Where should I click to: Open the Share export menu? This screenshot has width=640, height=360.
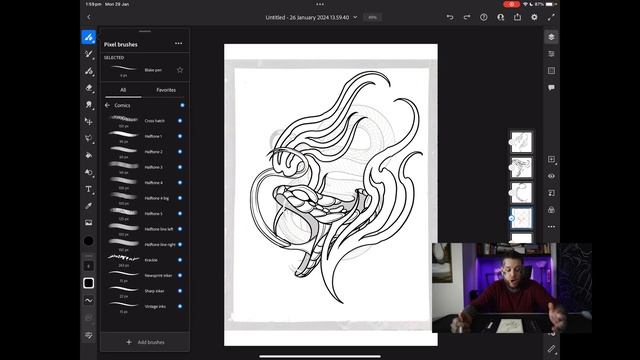518,17
